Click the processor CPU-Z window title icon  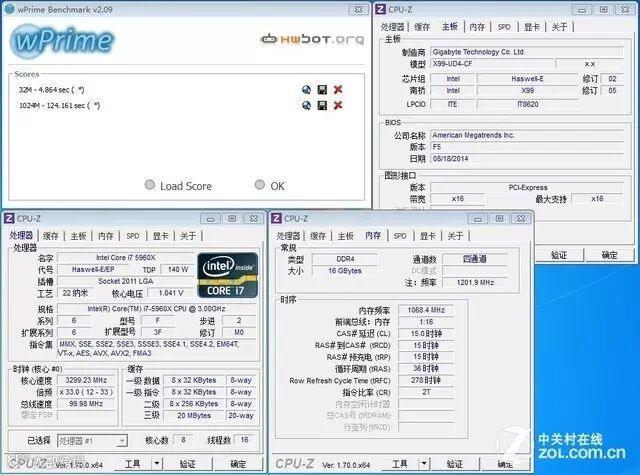pos(9,218)
